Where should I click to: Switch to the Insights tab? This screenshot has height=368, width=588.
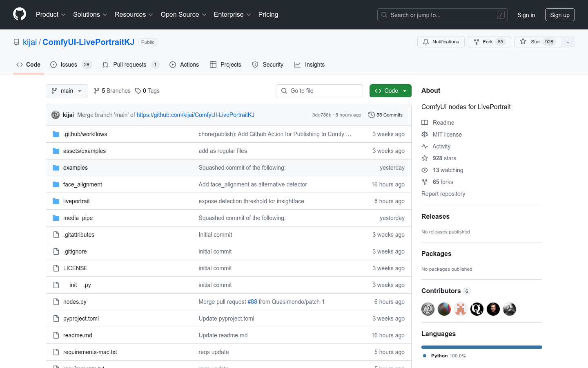310,65
